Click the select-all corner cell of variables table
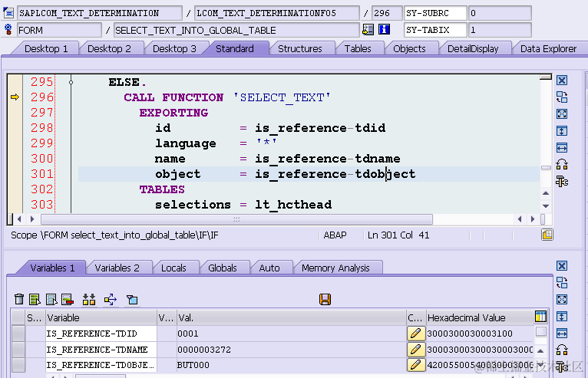Image resolution: width=588 pixels, height=378 pixels. point(18,317)
